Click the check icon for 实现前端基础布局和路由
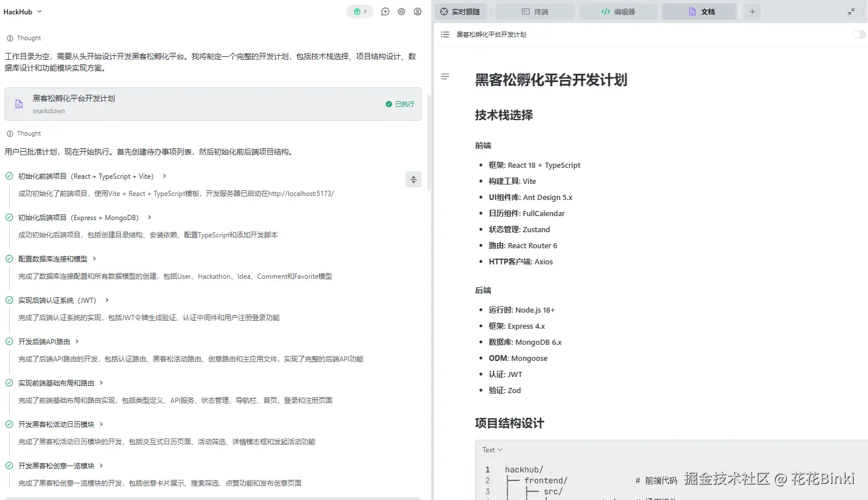868x500 pixels. tap(9, 383)
